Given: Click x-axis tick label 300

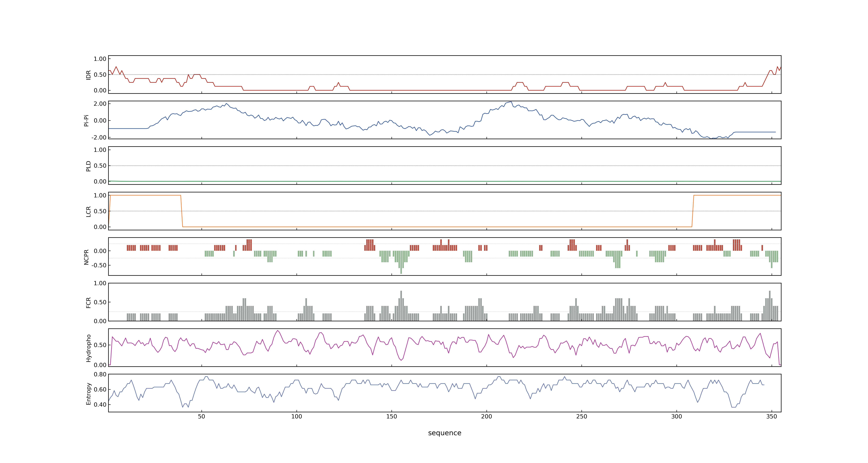Looking at the screenshot, I should (x=677, y=416).
